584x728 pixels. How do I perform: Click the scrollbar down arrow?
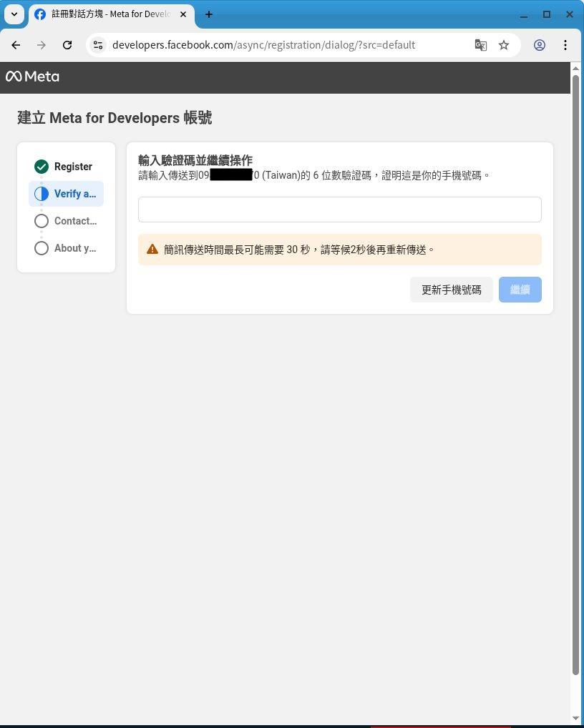click(575, 719)
